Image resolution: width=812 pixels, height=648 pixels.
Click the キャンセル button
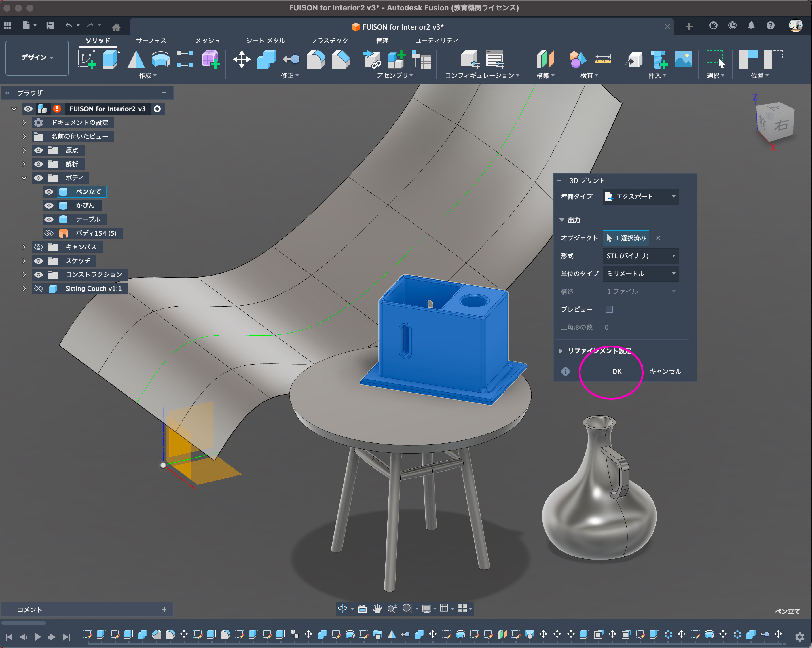(x=665, y=371)
